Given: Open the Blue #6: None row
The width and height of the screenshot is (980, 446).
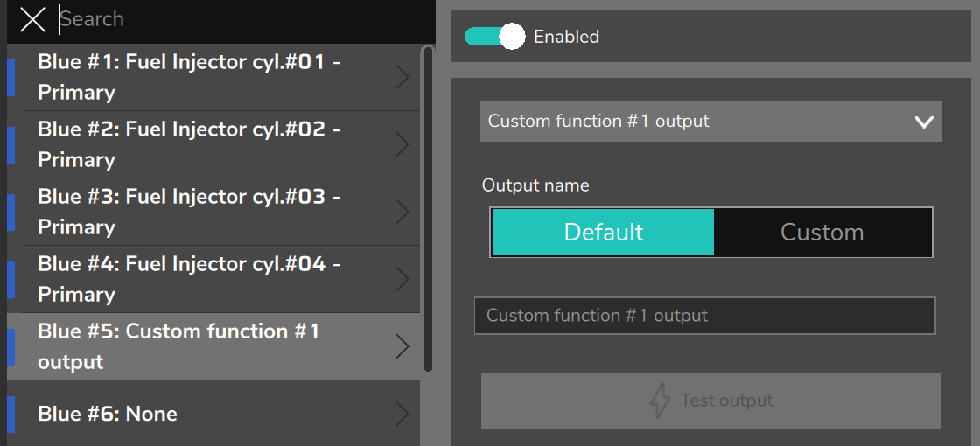Looking at the screenshot, I should pos(213,414).
